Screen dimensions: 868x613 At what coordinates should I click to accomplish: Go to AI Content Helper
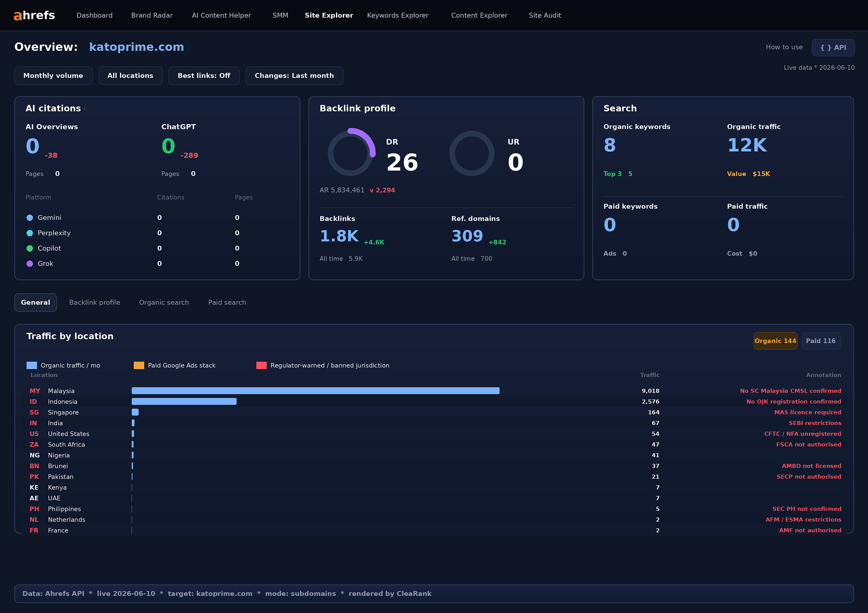[222, 16]
